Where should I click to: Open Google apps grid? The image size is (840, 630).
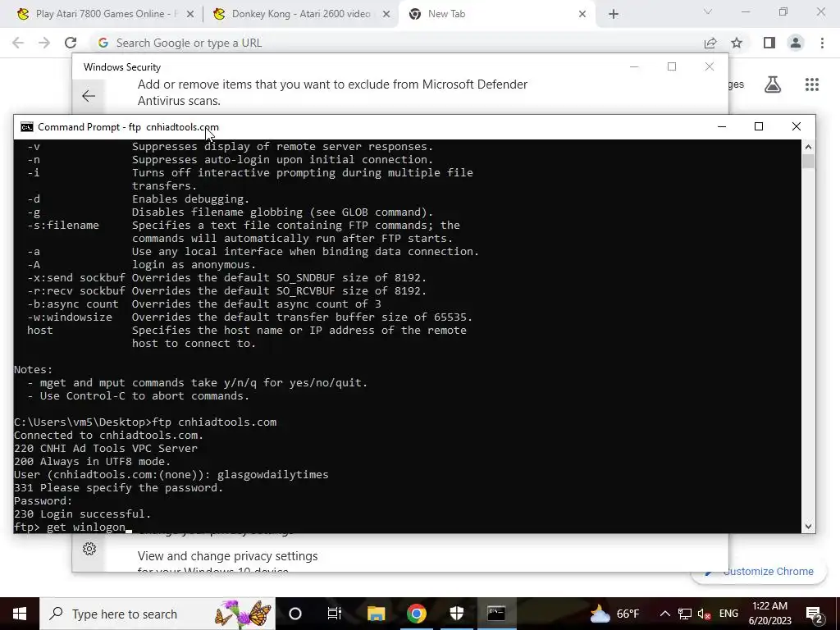click(x=812, y=84)
